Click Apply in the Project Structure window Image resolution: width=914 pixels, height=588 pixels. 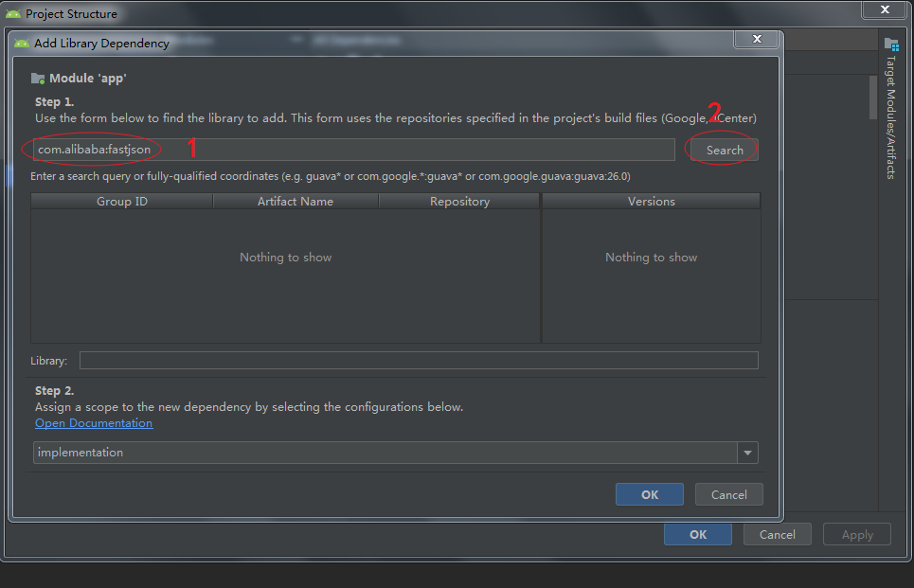pyautogui.click(x=856, y=533)
